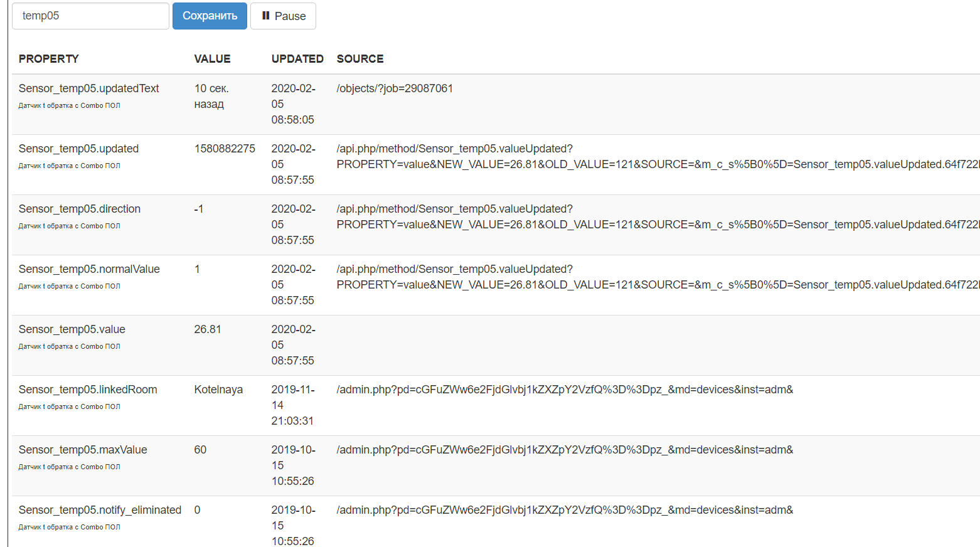Click the VALUE column header

(212, 59)
